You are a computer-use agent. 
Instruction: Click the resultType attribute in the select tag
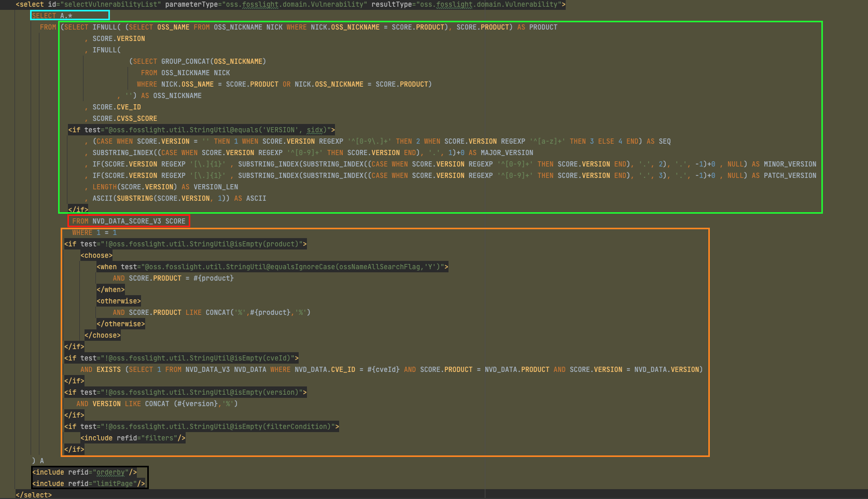pos(467,4)
